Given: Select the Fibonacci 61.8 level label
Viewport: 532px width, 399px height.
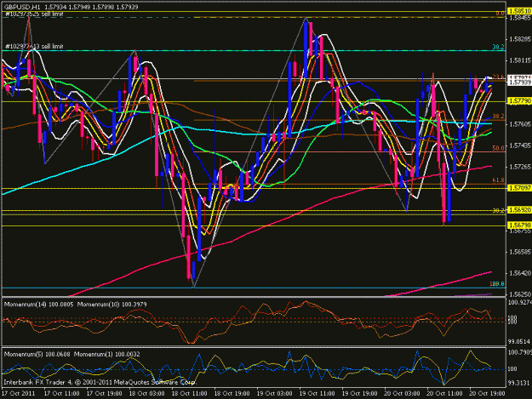Looking at the screenshot, I should [499, 180].
